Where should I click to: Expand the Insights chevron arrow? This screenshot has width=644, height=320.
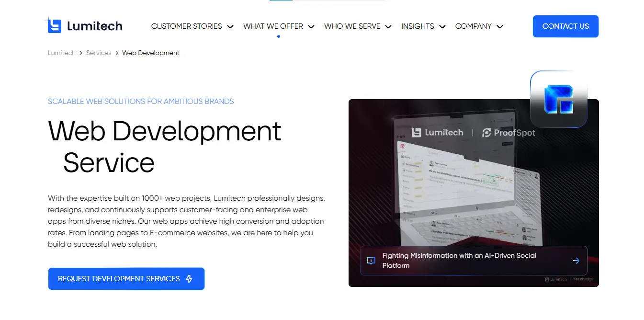coord(442,27)
